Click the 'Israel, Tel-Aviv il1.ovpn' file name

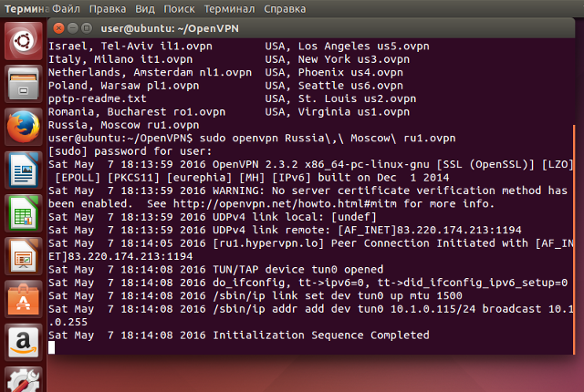coord(130,46)
